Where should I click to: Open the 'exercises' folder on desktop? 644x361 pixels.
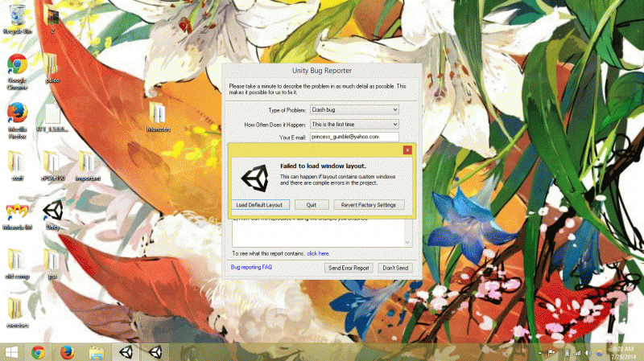pyautogui.click(x=17, y=313)
